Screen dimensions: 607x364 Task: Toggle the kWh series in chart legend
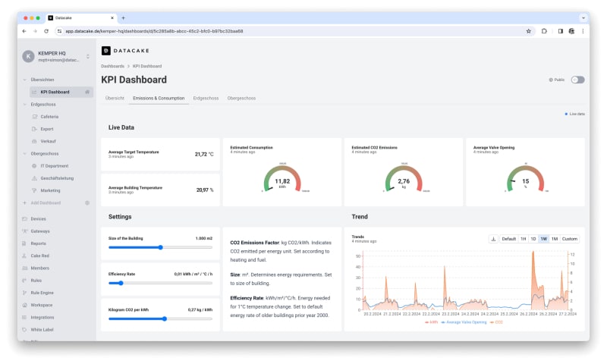click(433, 322)
